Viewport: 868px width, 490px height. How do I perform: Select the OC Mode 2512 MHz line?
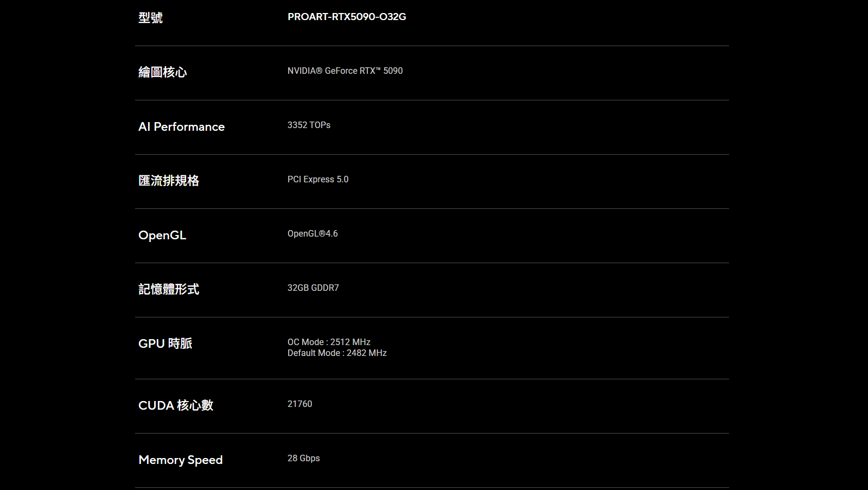[x=329, y=342]
